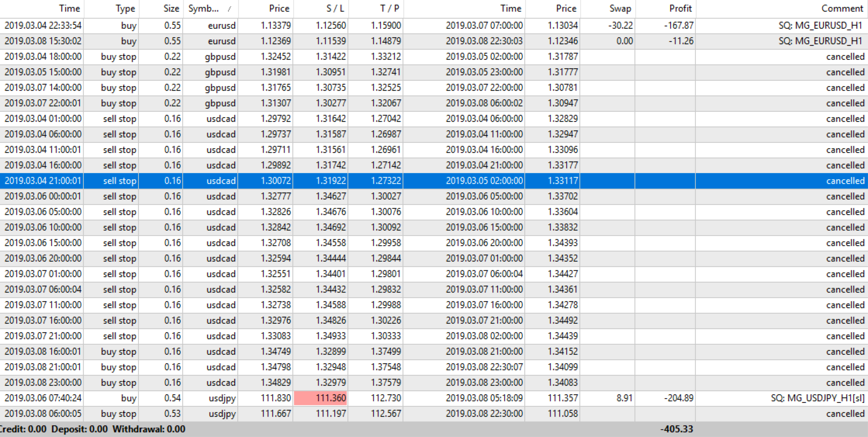868x437 pixels.
Task: Click the red 111.360 stop loss cell
Action: [x=320, y=398]
